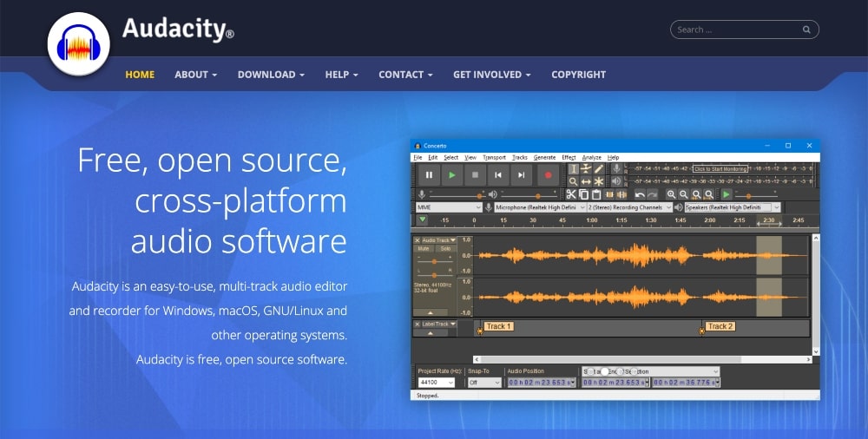Screen dimensions: 868x439
Task: Open the Generate menu
Action: (545, 157)
